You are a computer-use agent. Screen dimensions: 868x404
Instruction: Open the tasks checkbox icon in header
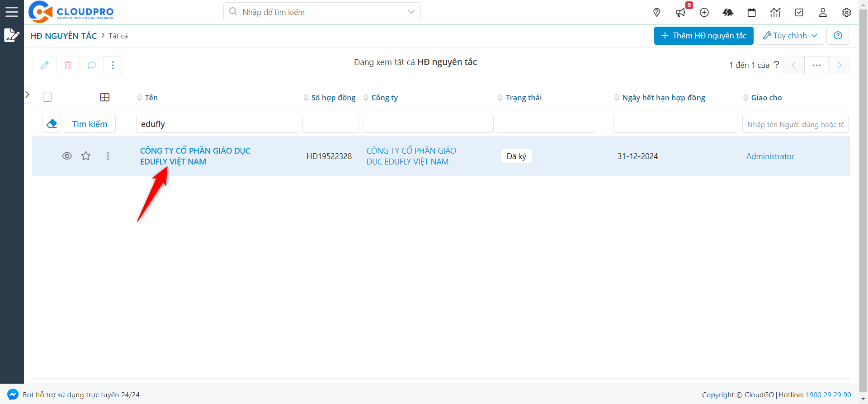(799, 12)
